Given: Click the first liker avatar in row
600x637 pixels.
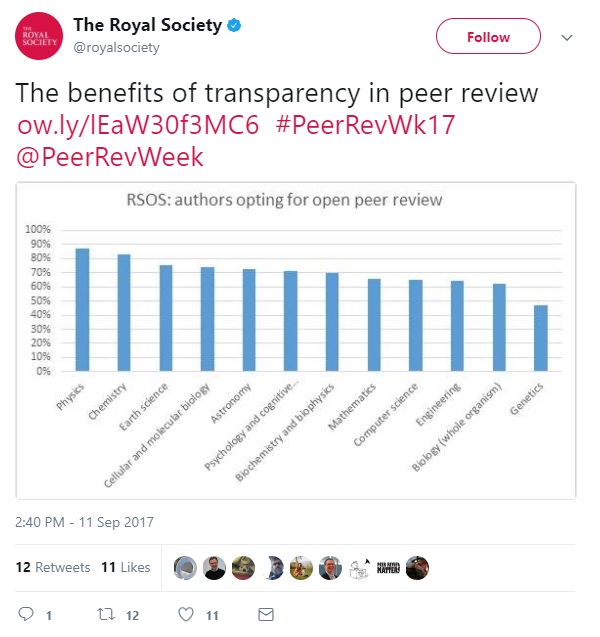Looking at the screenshot, I should coord(184,567).
